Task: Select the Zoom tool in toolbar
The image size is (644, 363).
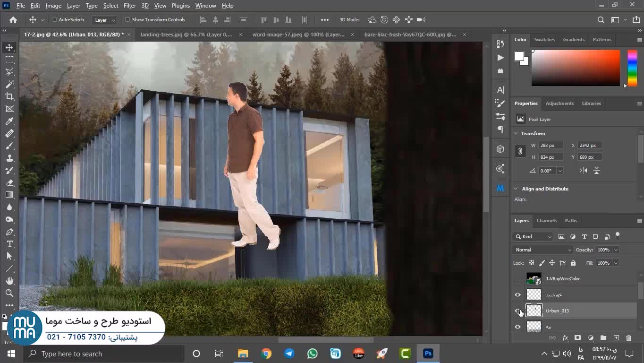Action: [9, 293]
